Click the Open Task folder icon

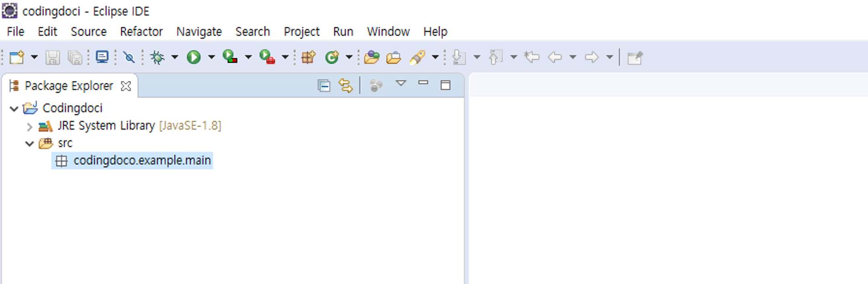(x=393, y=57)
